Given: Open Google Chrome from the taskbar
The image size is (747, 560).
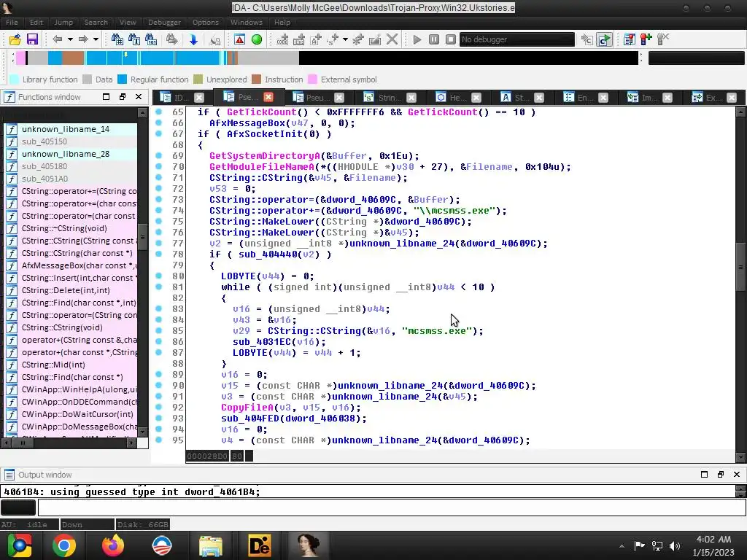Looking at the screenshot, I should point(64,545).
